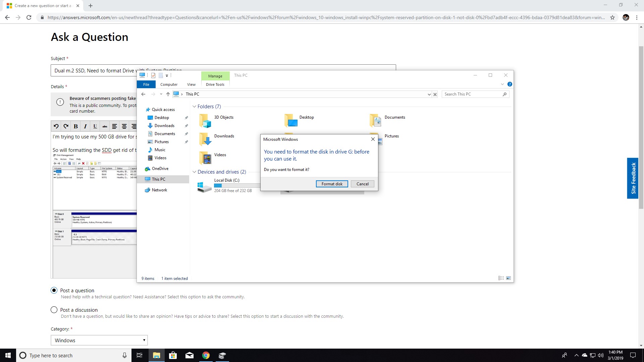Switch Explorer to details view icon
The image size is (644, 362).
point(501,278)
